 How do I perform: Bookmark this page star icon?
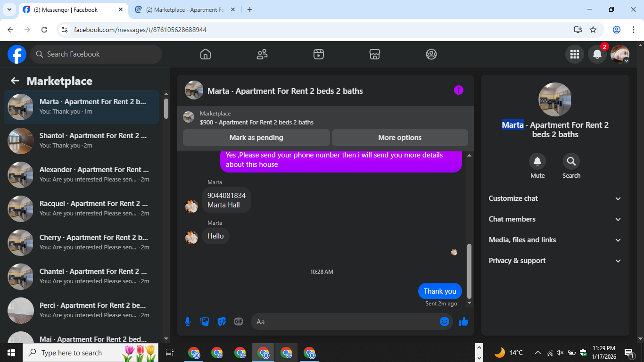click(x=593, y=30)
